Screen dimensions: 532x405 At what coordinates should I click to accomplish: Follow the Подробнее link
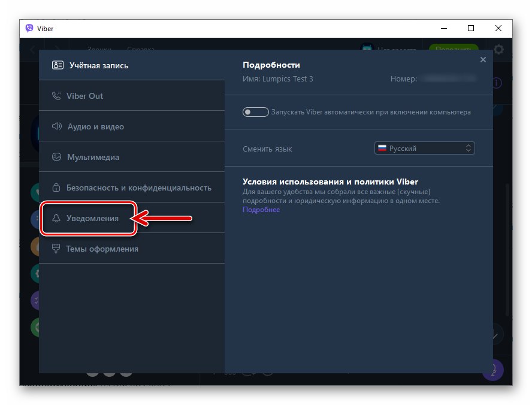[x=261, y=210]
